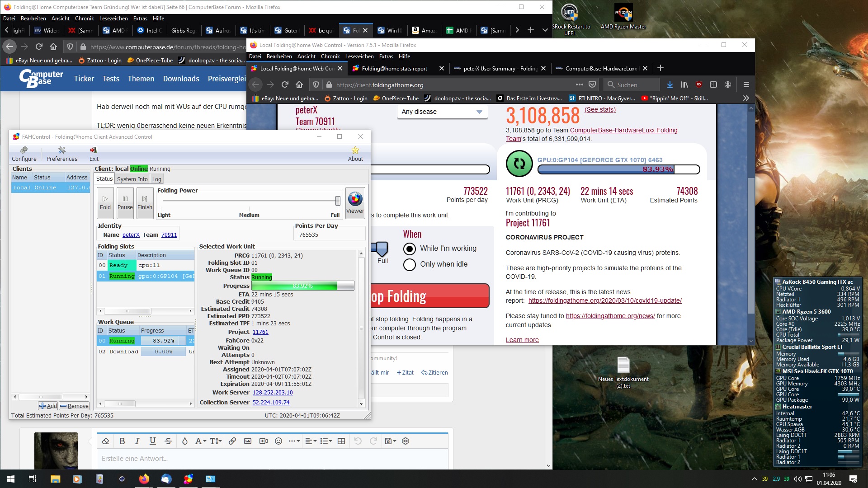Screen dimensions: 868x488
Task: Click the Learn more link
Action: point(522,340)
